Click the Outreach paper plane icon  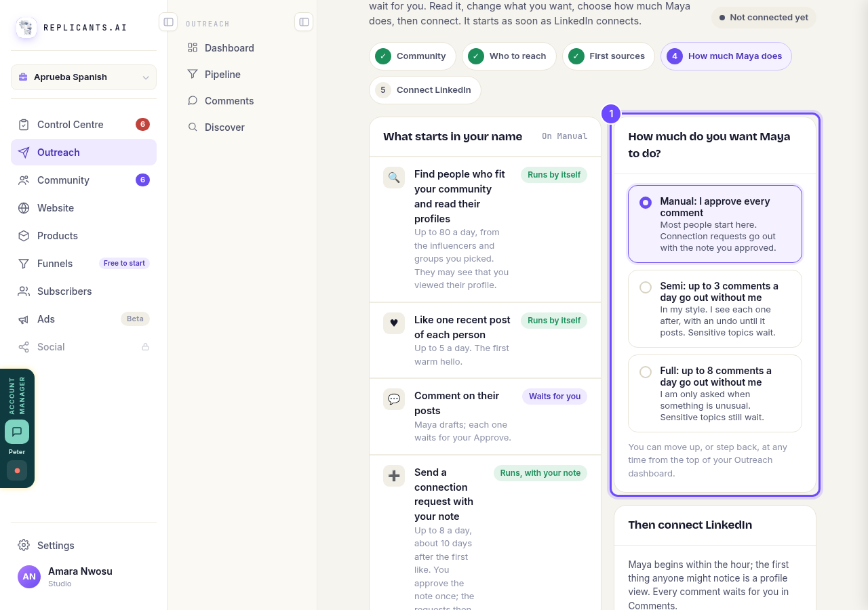24,152
